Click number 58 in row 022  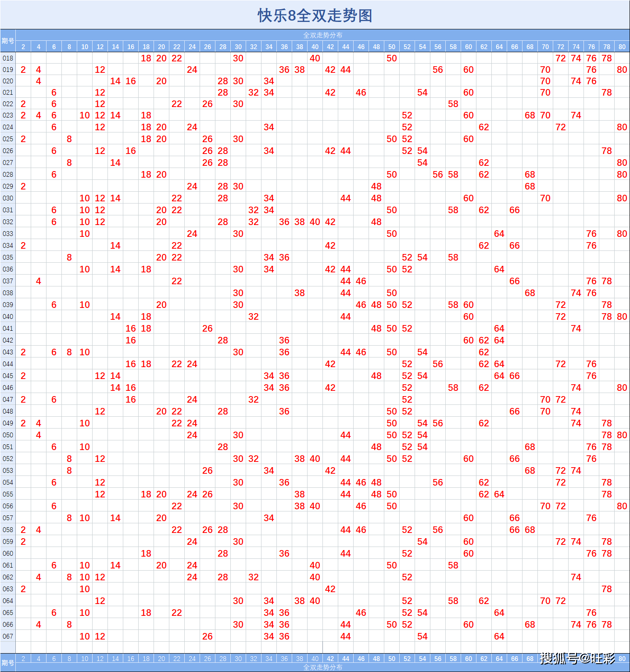[453, 104]
